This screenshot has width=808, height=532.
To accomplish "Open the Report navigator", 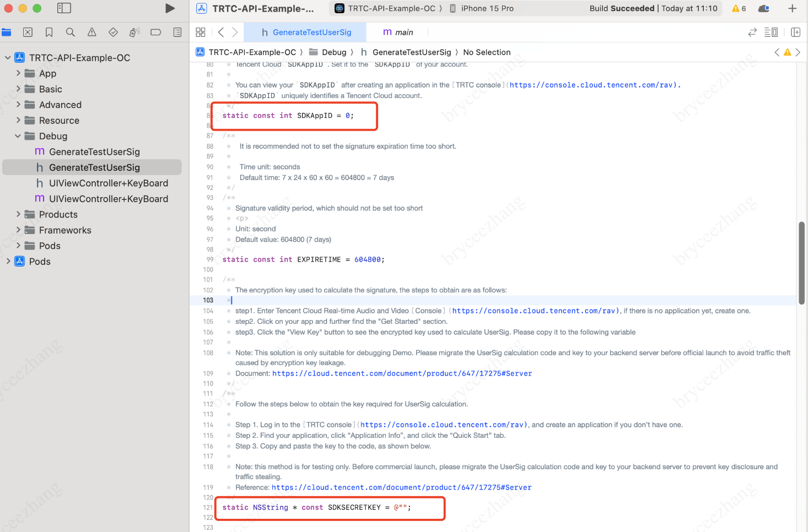I will point(177,32).
